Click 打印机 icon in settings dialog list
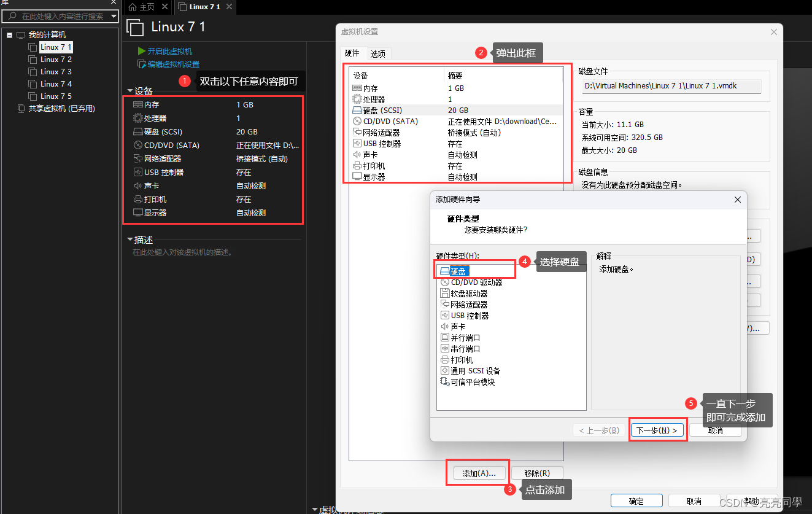This screenshot has width=812, height=514. (357, 166)
